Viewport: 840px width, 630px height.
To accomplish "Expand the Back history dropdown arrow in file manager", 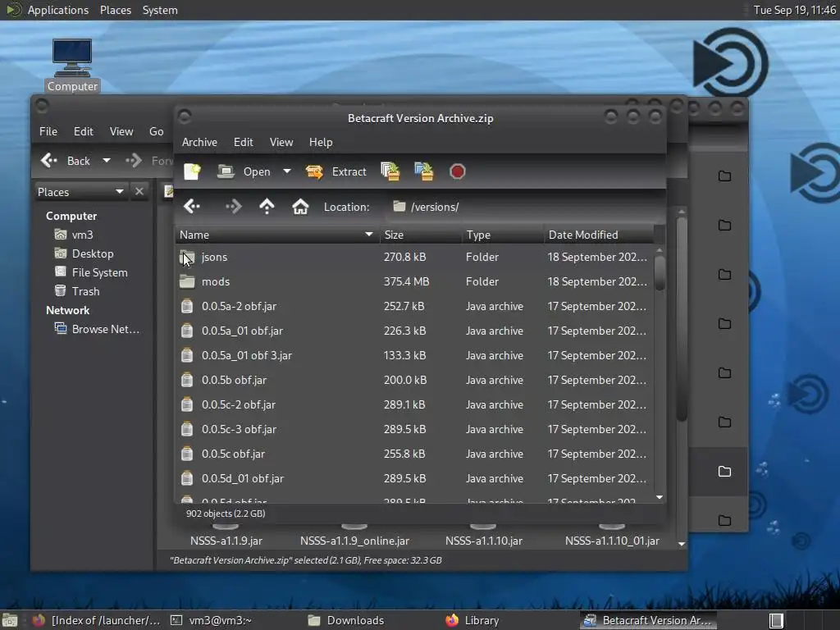I will tap(107, 161).
